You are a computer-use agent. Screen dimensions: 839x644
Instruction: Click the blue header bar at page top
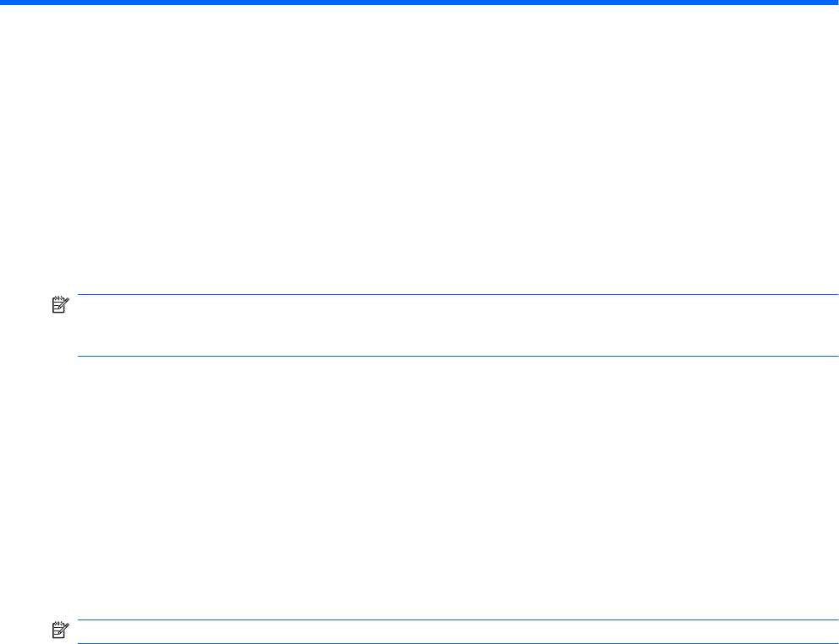(x=419, y=3)
